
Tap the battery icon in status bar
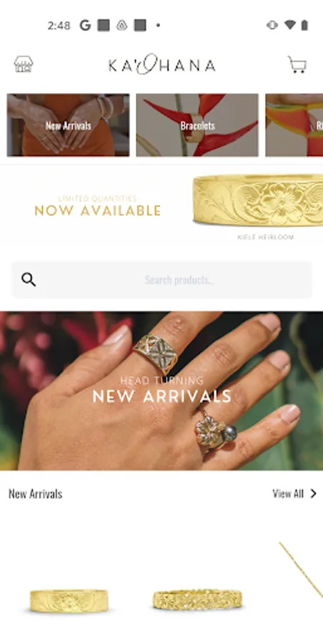click(x=304, y=26)
